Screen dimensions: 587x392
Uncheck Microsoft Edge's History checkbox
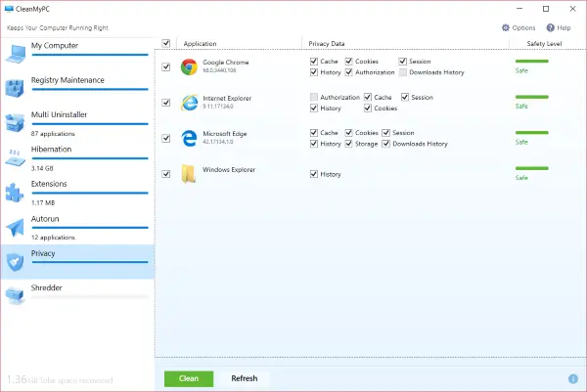314,144
